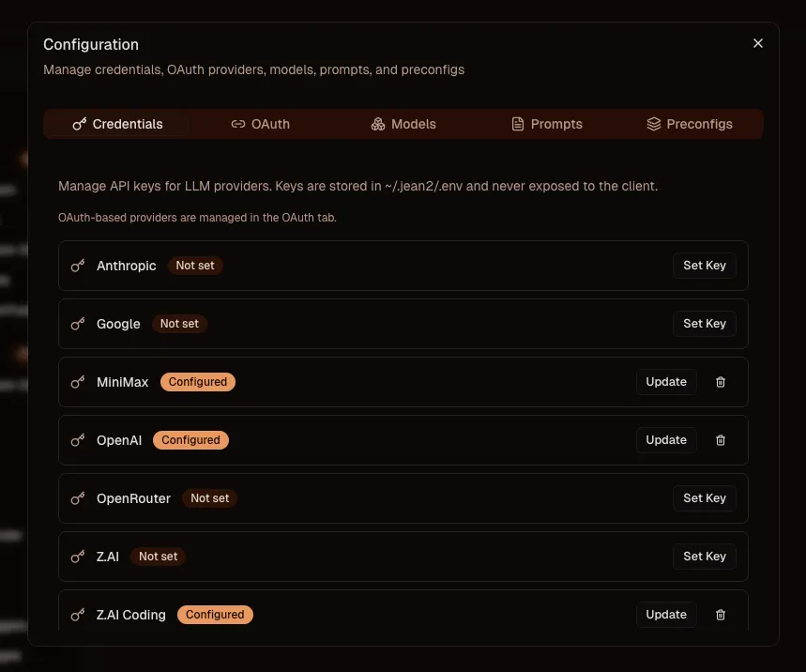Click the MiniMax 'Configured' badge
Screen dimensions: 806x672
[x=198, y=381]
